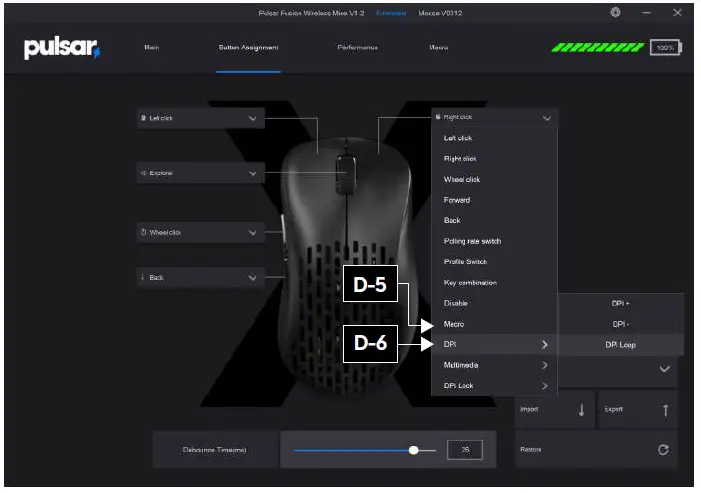701x493 pixels.
Task: Click the Debounce Time slider handle
Action: coord(414,450)
